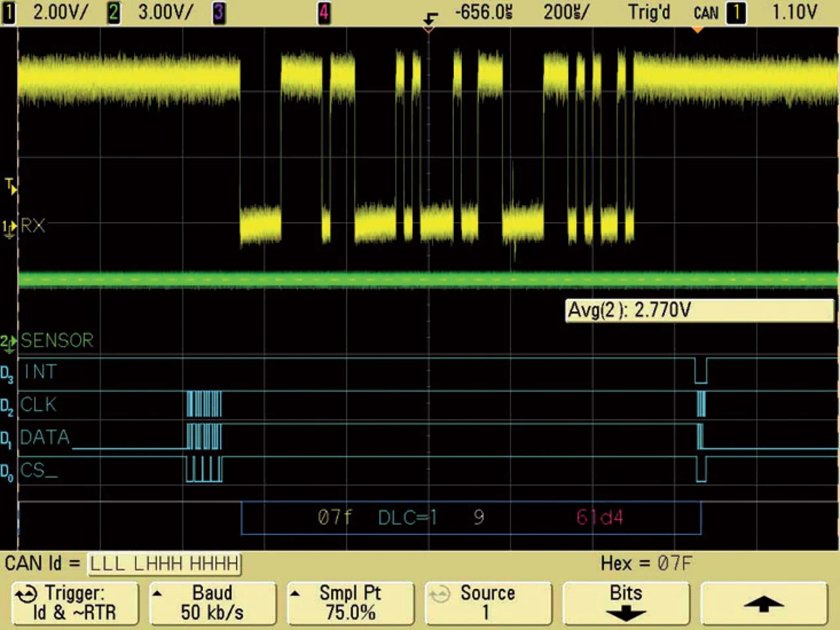Click the CAN trigger type label
Viewport: 840px width, 630px height.
pyautogui.click(x=705, y=12)
